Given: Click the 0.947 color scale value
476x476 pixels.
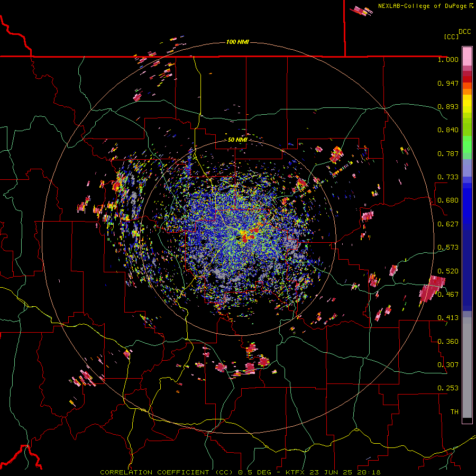Looking at the screenshot, I should tap(448, 83).
